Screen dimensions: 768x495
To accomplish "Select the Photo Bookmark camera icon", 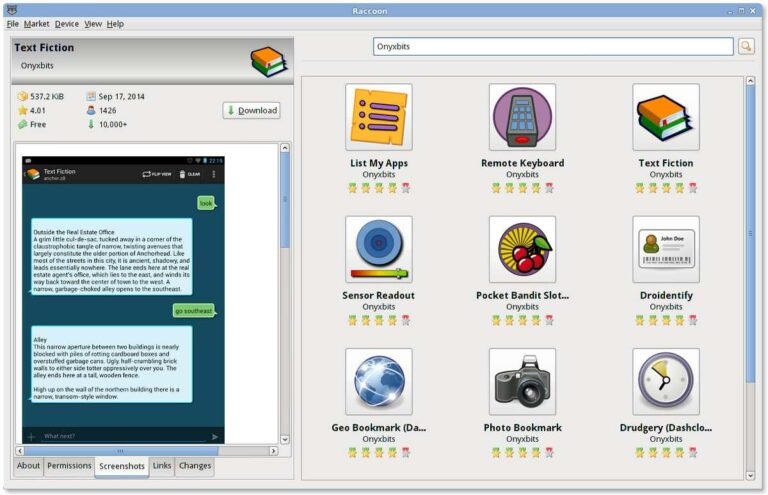I will (522, 381).
